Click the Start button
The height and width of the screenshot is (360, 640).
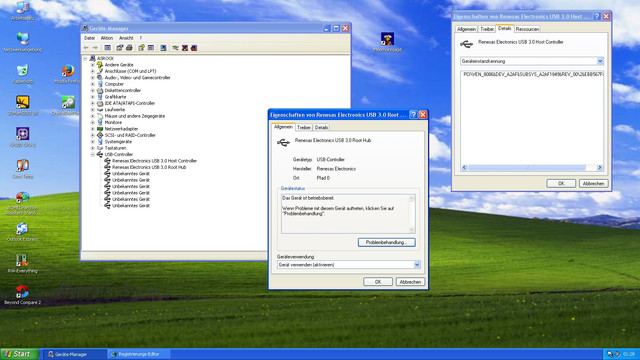pyautogui.click(x=19, y=354)
